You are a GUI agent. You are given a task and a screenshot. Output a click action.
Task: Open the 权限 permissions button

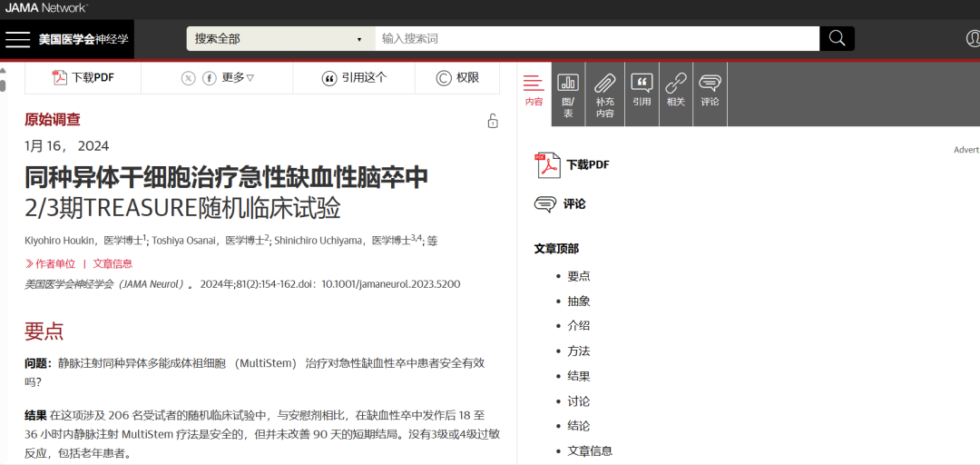tap(456, 77)
